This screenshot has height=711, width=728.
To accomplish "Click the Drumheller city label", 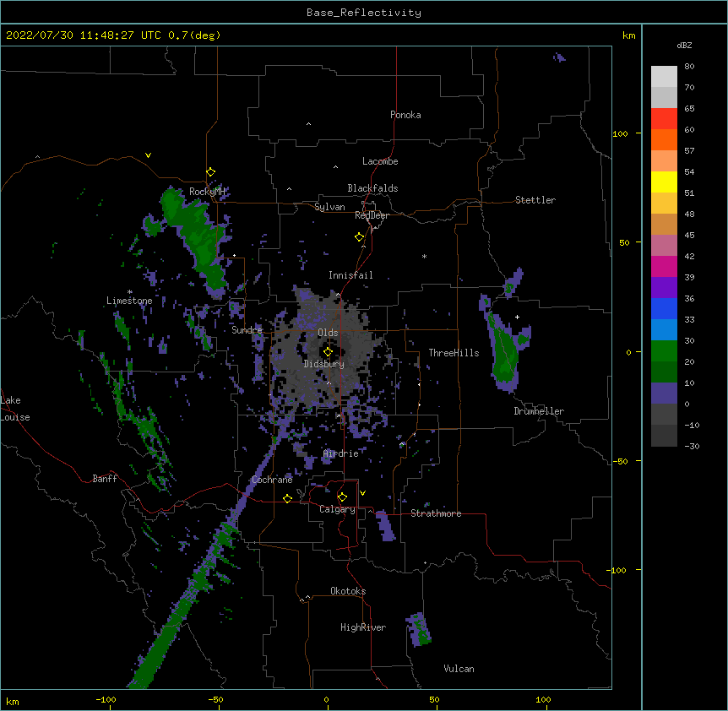I will (539, 411).
